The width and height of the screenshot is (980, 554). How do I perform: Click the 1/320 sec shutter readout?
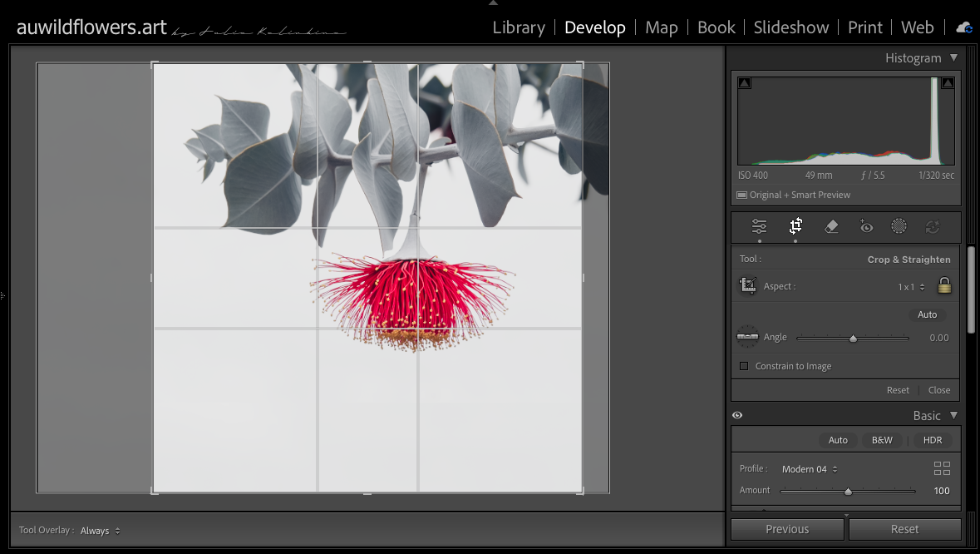tap(936, 176)
